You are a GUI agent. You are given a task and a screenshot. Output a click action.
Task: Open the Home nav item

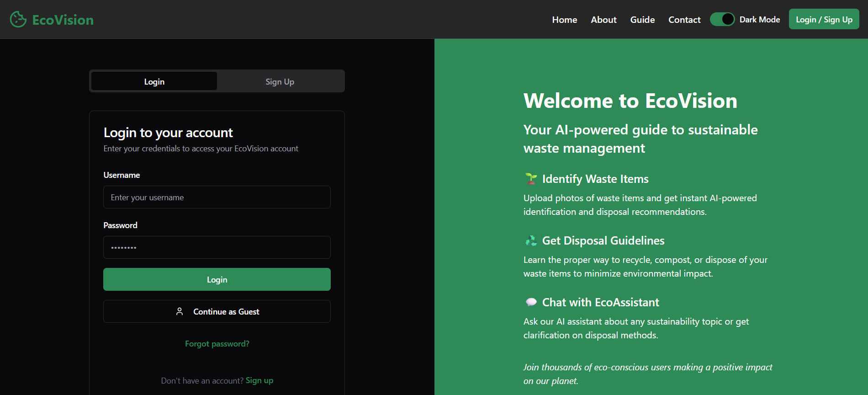click(565, 20)
